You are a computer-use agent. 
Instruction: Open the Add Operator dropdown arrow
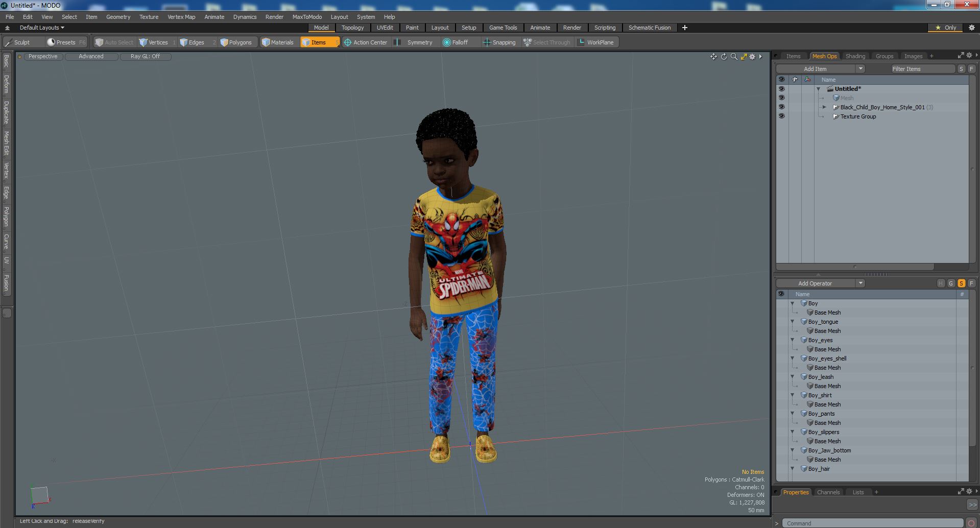coord(861,283)
